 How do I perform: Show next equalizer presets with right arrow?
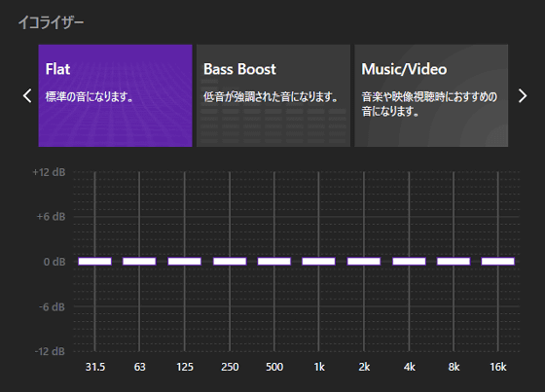point(523,96)
